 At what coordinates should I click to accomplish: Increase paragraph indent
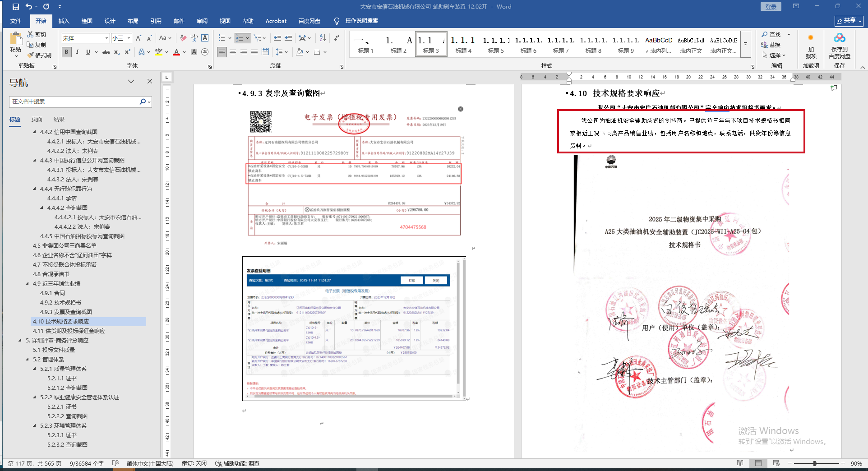288,38
